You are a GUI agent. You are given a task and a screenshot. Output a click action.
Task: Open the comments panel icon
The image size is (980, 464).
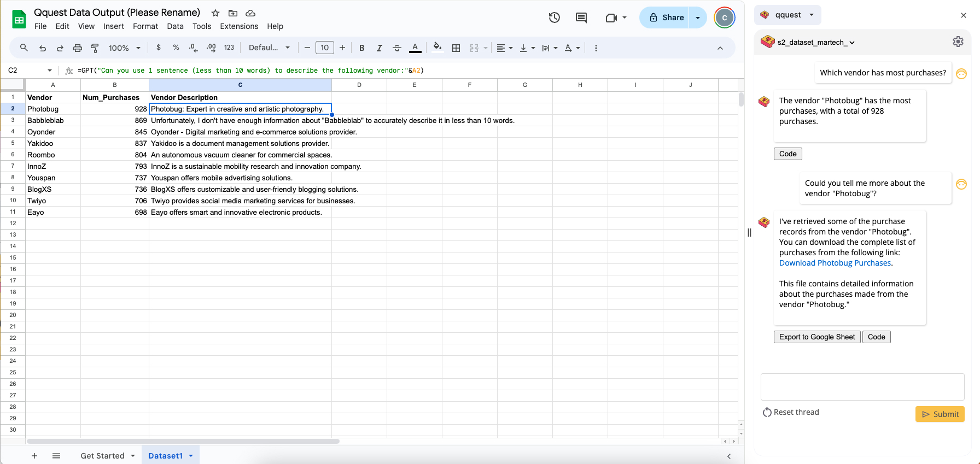point(581,17)
